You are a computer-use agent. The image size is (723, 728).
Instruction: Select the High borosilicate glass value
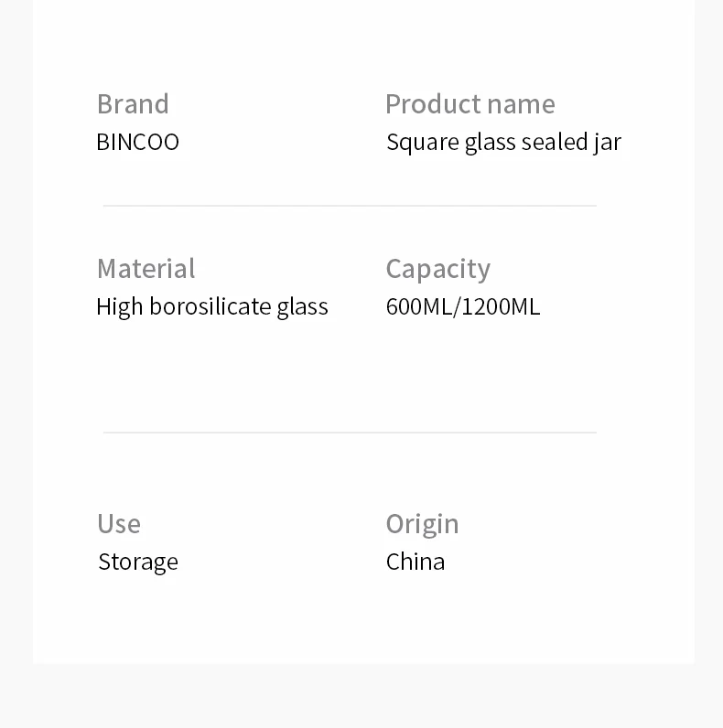(212, 307)
